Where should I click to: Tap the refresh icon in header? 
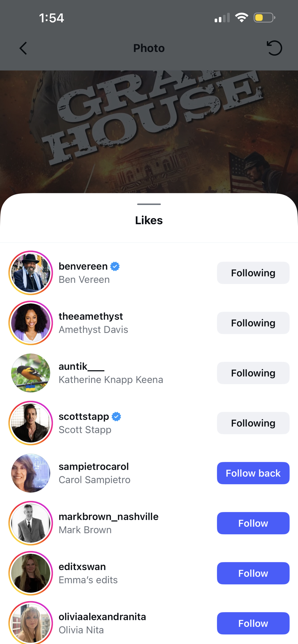click(274, 48)
